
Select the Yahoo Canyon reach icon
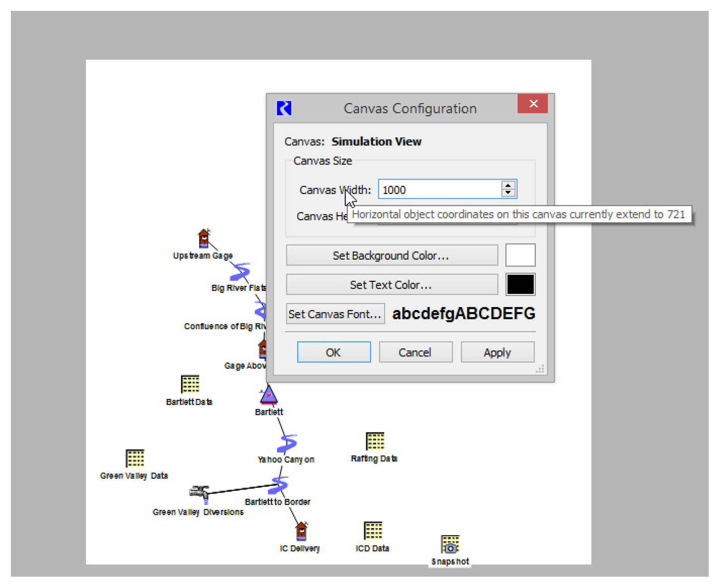[287, 443]
